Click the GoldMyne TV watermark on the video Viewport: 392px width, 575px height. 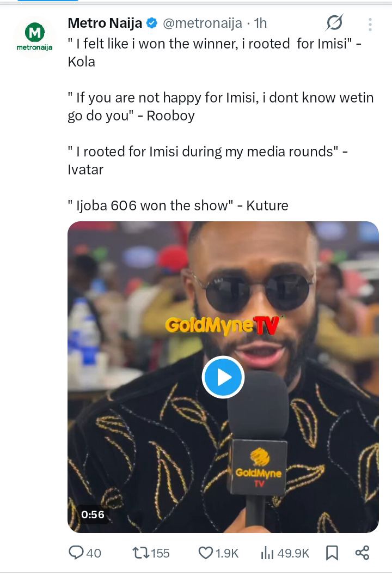pos(222,326)
